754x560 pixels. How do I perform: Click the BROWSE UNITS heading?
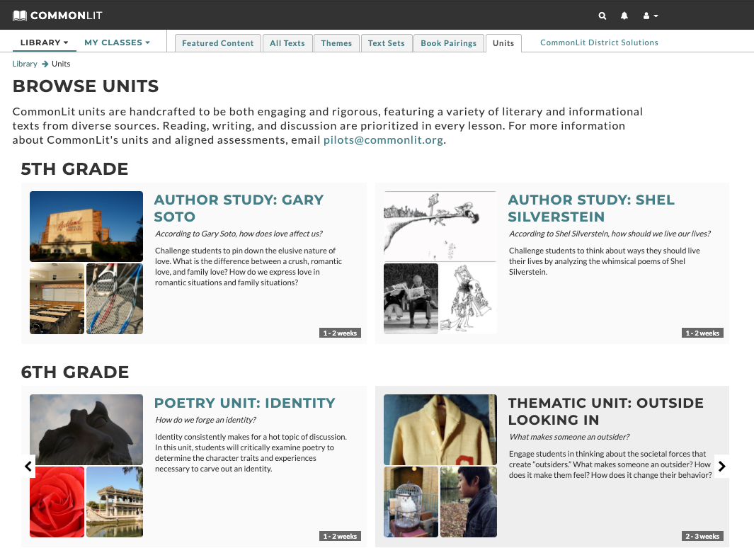tap(86, 86)
